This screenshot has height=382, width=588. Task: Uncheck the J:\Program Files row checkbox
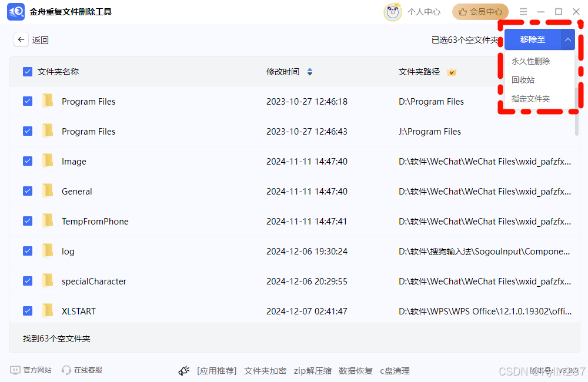[28, 131]
